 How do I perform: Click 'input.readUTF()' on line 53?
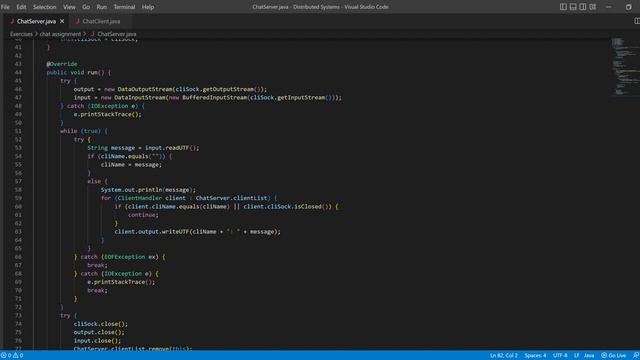(x=171, y=148)
